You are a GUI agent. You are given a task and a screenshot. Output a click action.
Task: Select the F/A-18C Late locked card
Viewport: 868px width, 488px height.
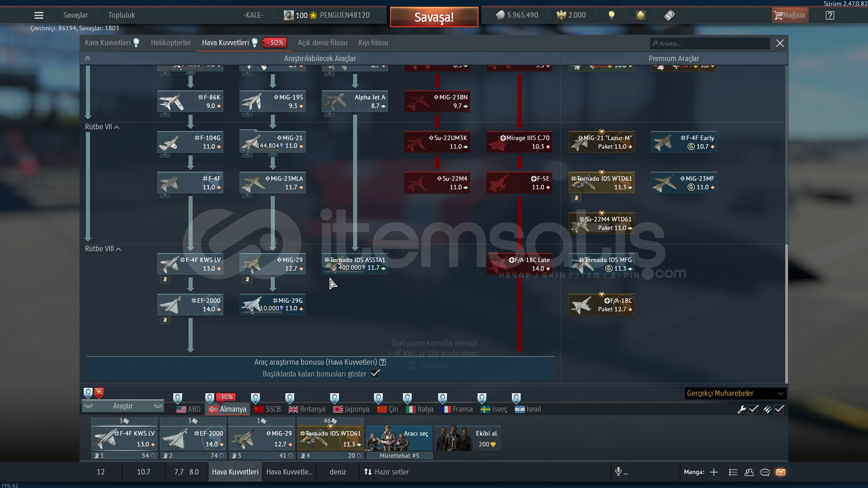[x=519, y=264]
